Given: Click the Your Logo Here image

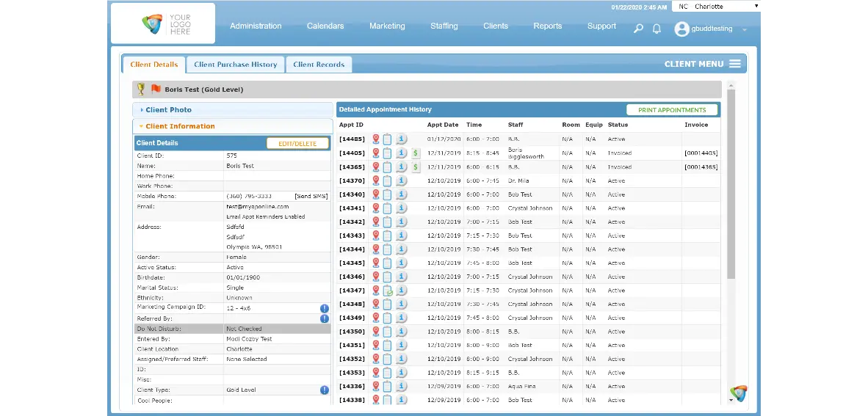Looking at the screenshot, I should coord(163,23).
